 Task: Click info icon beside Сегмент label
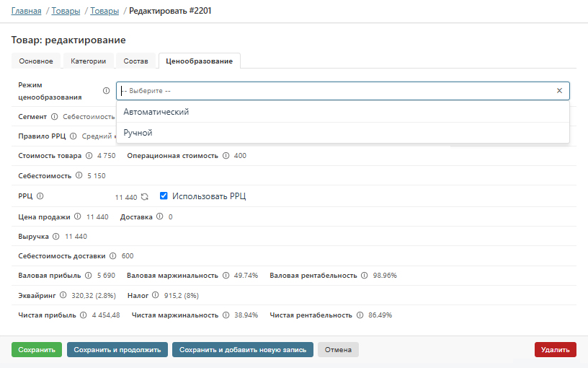54,116
